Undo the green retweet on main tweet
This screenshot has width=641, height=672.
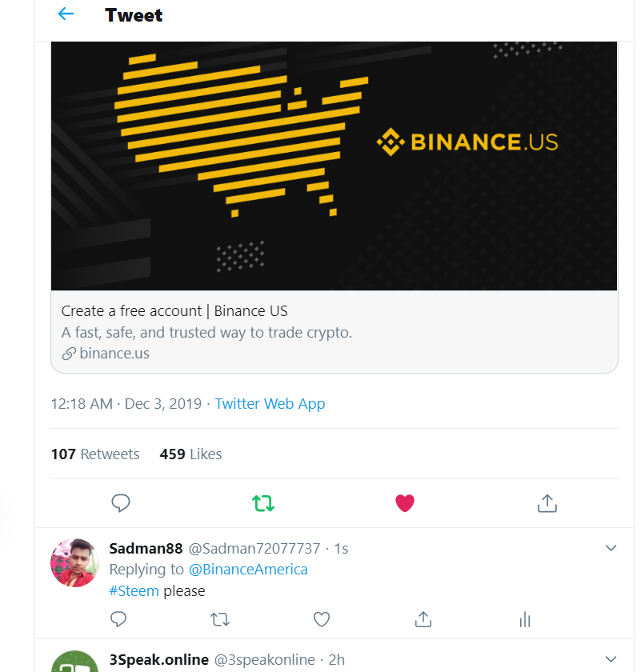262,503
